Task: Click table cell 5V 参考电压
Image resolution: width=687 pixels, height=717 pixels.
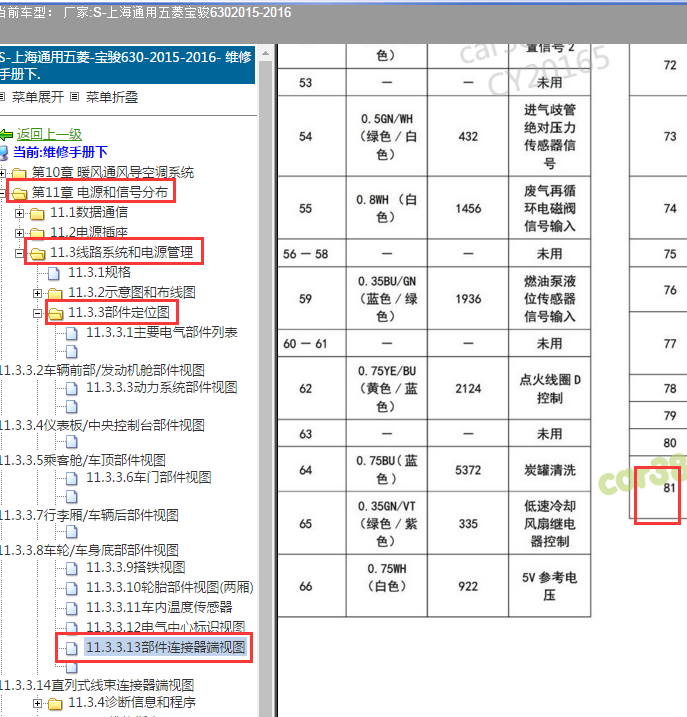Action: 549,586
